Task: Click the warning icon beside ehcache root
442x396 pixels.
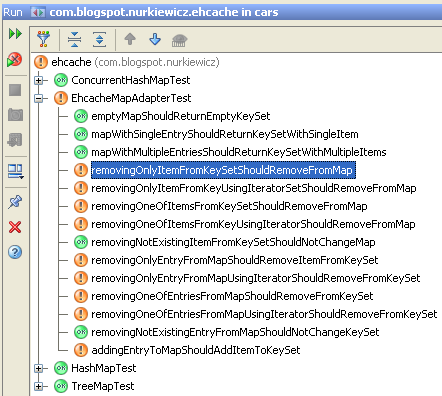Action: point(41,62)
